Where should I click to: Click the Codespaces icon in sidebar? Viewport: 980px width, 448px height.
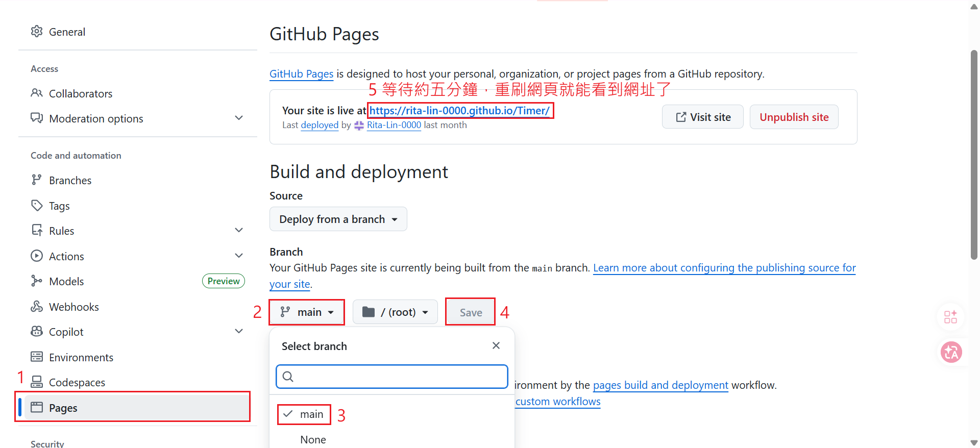pyautogui.click(x=36, y=382)
